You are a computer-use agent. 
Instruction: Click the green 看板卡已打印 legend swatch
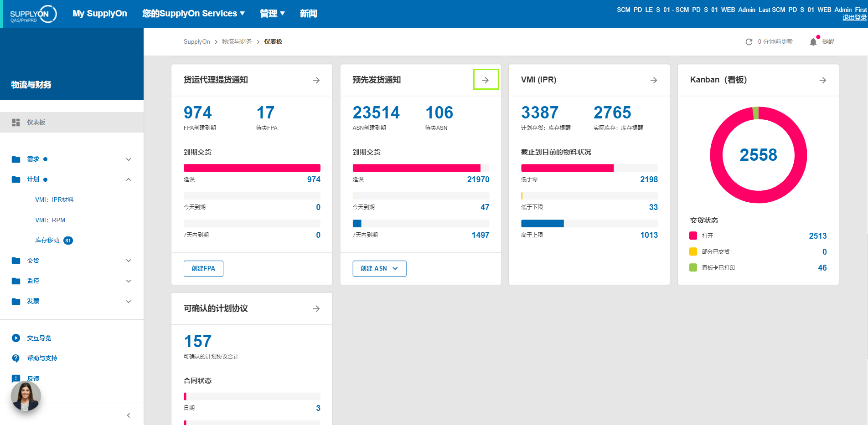coord(693,267)
